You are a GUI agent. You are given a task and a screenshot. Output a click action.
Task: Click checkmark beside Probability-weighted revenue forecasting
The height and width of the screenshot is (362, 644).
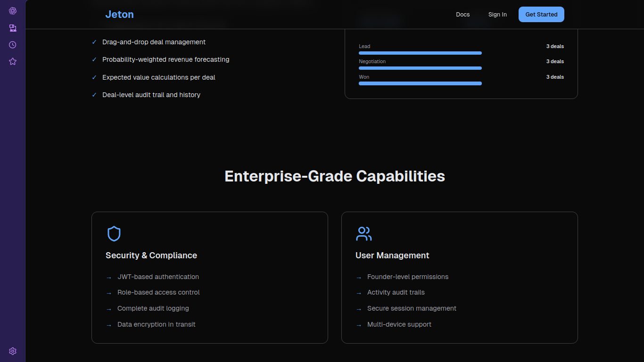[x=94, y=59]
